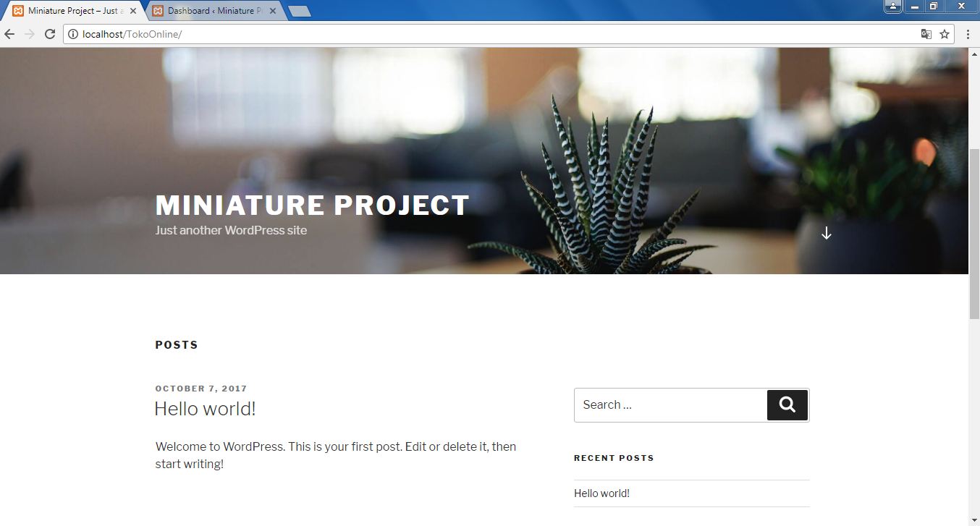Open a new browser tab
The height and width of the screenshot is (526, 980).
tap(300, 11)
